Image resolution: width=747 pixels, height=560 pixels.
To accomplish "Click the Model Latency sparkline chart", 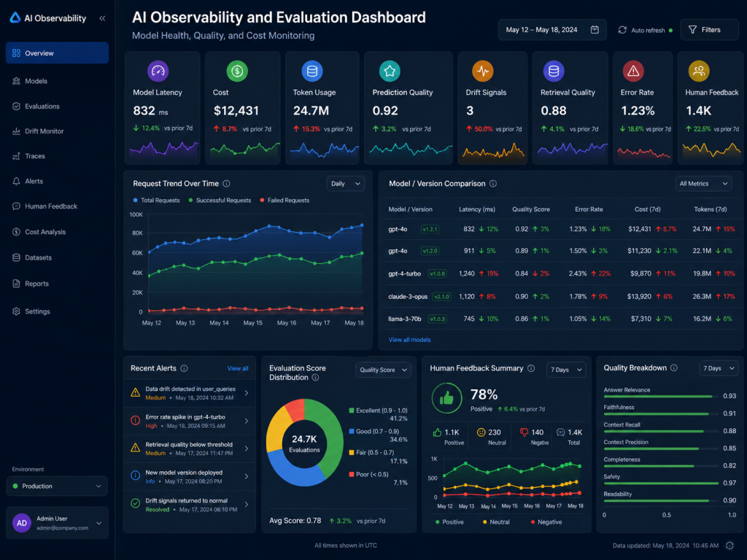I will click(x=164, y=149).
